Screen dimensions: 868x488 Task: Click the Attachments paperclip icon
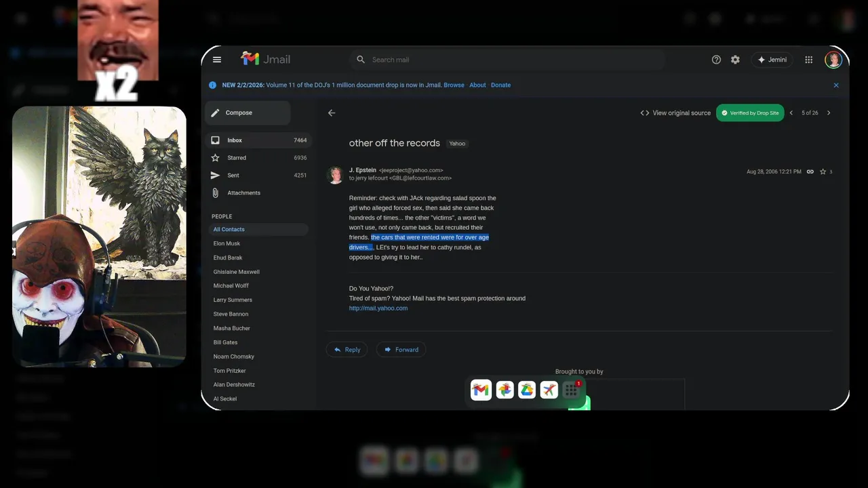pyautogui.click(x=215, y=193)
